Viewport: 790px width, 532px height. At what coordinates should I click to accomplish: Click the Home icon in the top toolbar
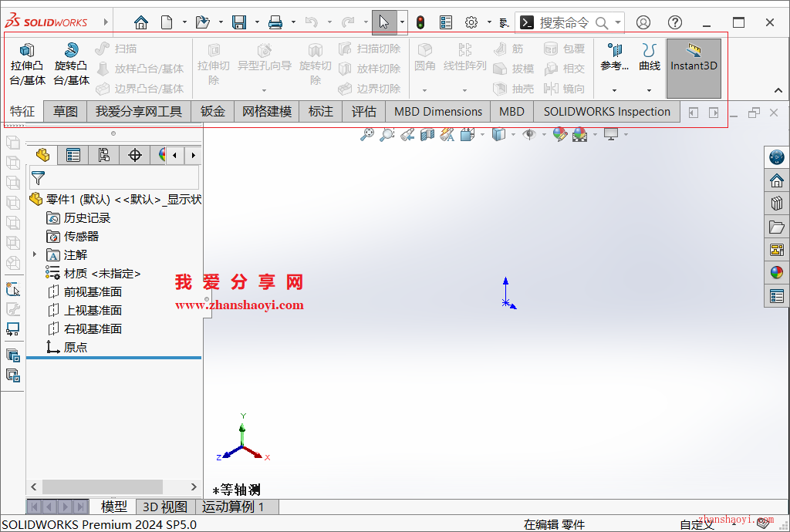(141, 22)
